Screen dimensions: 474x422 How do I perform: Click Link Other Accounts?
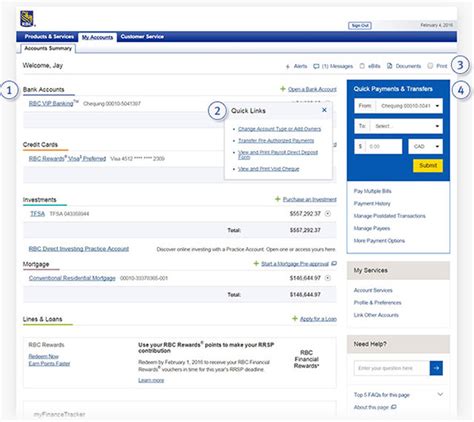click(x=376, y=315)
